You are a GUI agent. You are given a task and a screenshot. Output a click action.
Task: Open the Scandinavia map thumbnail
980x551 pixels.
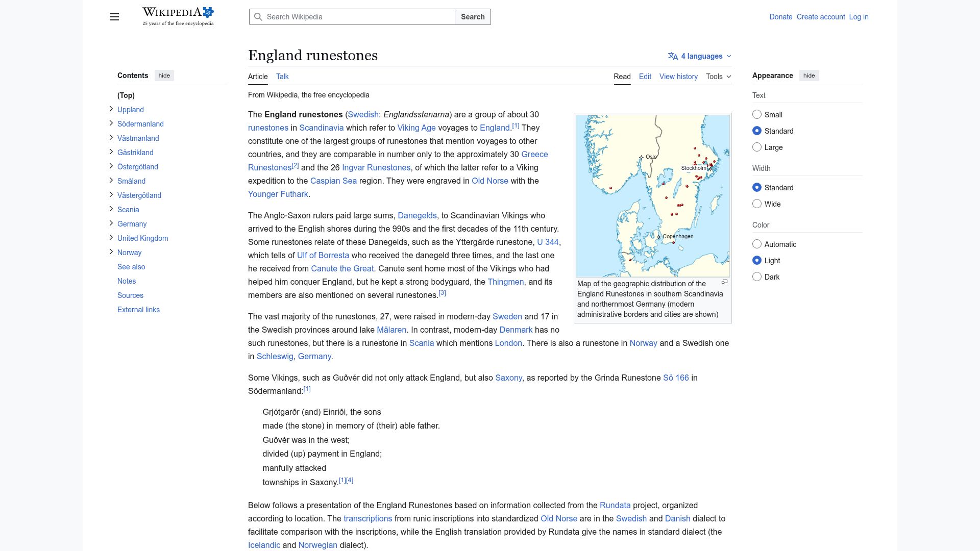653,195
